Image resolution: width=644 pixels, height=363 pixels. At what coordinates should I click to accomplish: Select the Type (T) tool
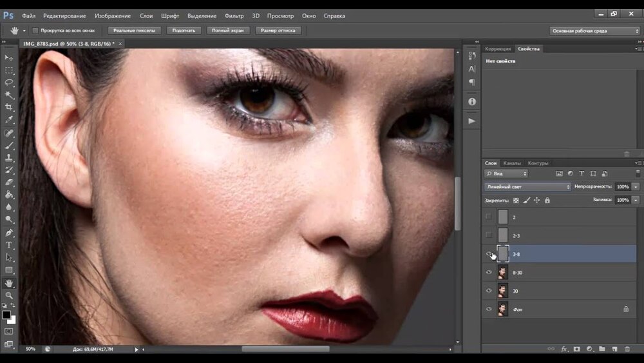[9, 245]
